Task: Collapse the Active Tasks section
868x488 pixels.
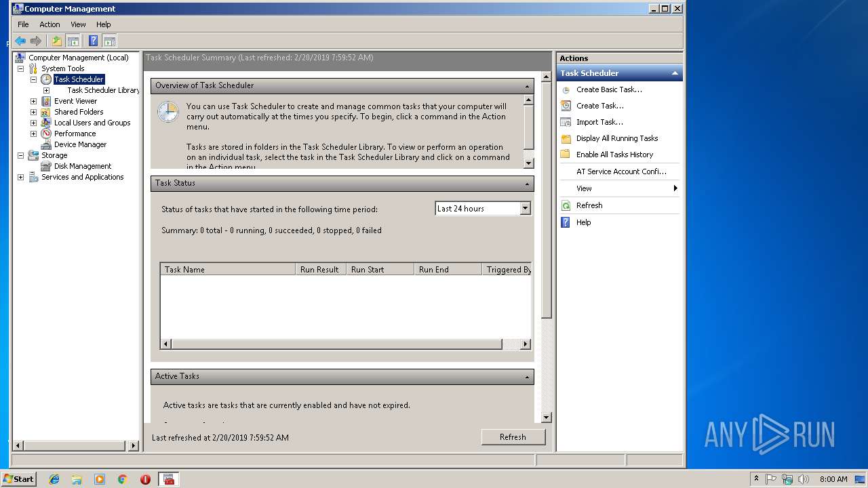Action: pyautogui.click(x=527, y=377)
